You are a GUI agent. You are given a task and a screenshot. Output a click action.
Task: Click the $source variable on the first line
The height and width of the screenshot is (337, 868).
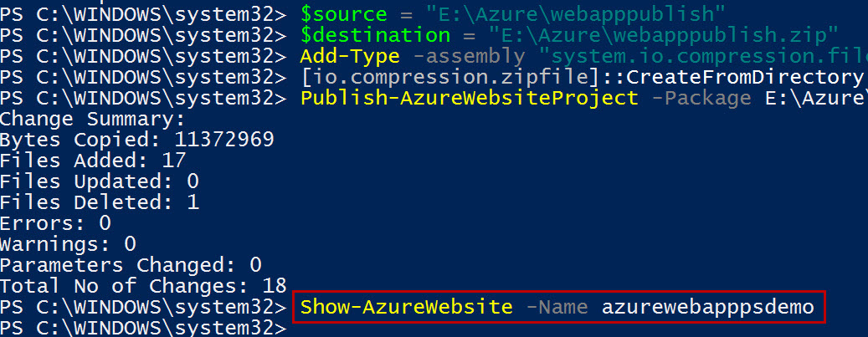pos(344,13)
